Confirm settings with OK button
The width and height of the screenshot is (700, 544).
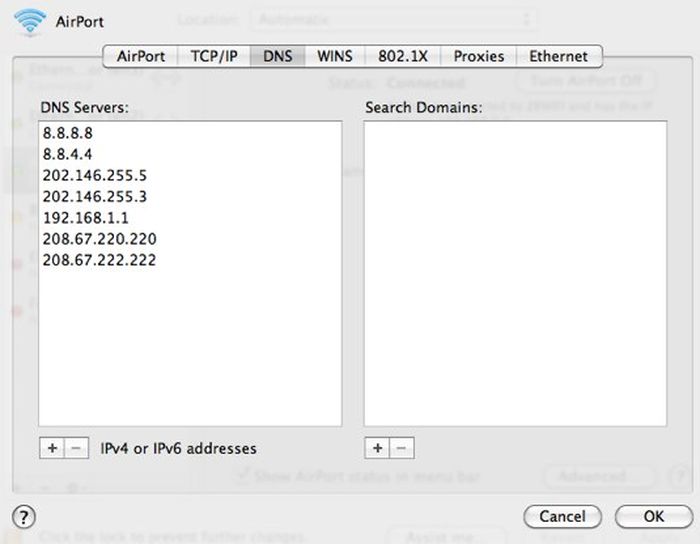tap(654, 516)
